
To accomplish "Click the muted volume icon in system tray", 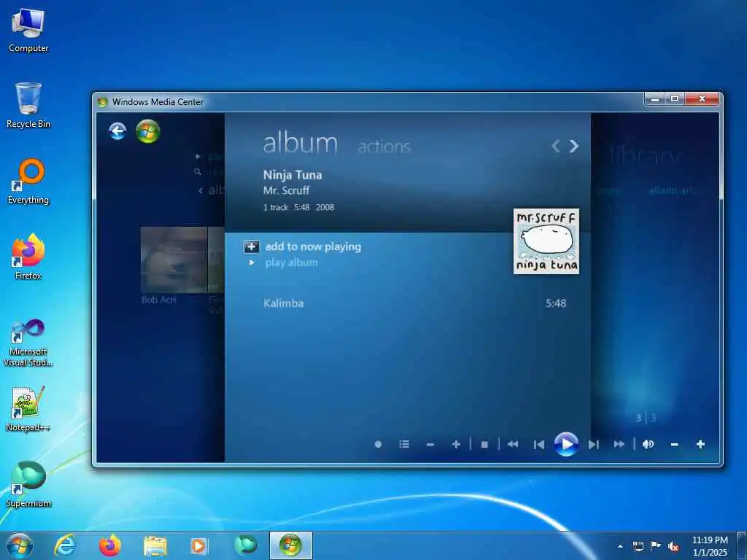I will pos(673,546).
